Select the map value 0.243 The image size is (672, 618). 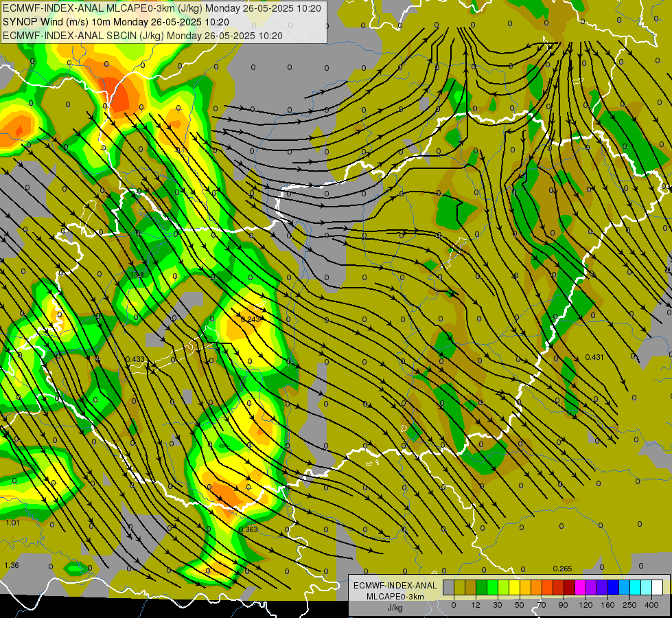point(251,319)
